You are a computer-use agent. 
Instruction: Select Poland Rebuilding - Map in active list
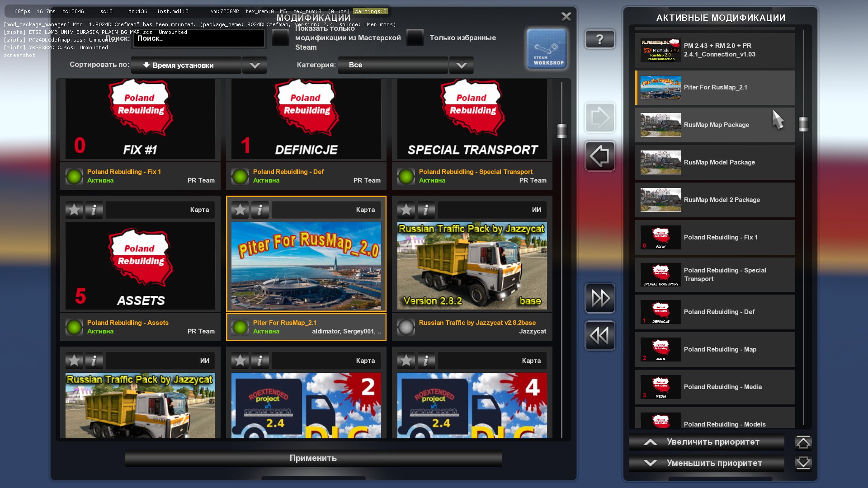pos(715,350)
